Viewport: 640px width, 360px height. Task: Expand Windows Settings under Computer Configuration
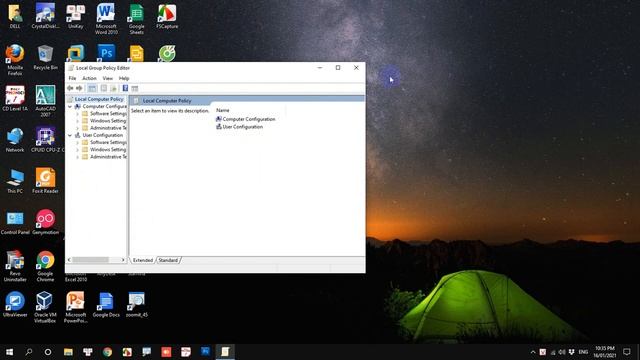(x=77, y=121)
